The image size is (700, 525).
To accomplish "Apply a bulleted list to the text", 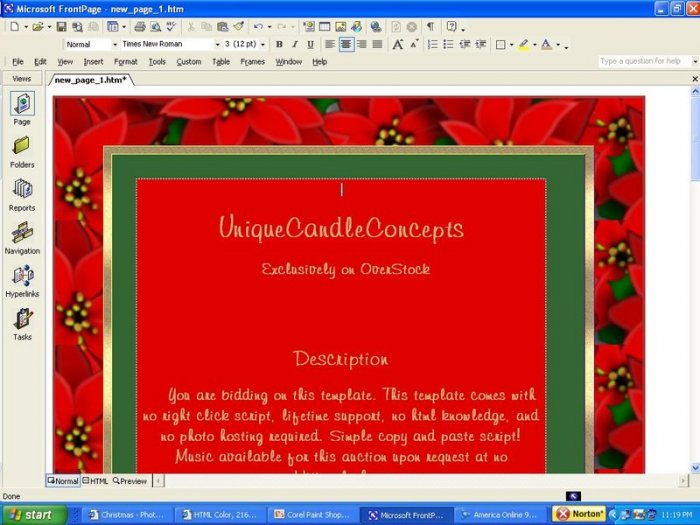I will (449, 44).
